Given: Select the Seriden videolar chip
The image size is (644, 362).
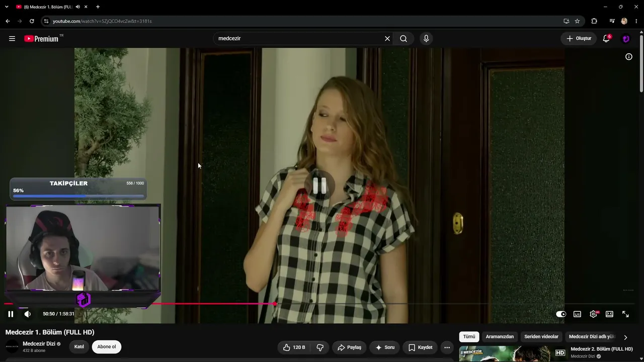Looking at the screenshot, I should (541, 337).
